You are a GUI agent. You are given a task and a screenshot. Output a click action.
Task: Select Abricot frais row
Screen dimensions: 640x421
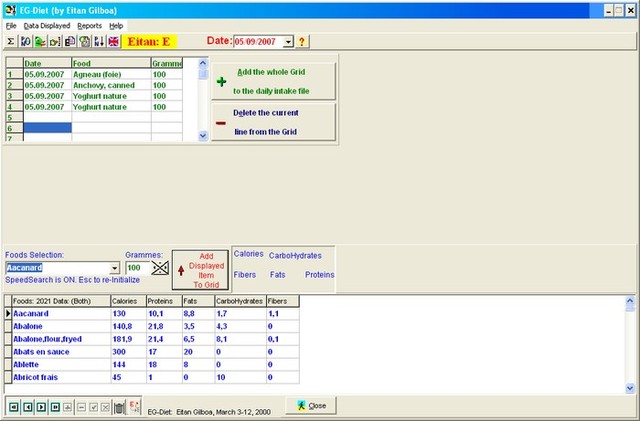pyautogui.click(x=155, y=377)
